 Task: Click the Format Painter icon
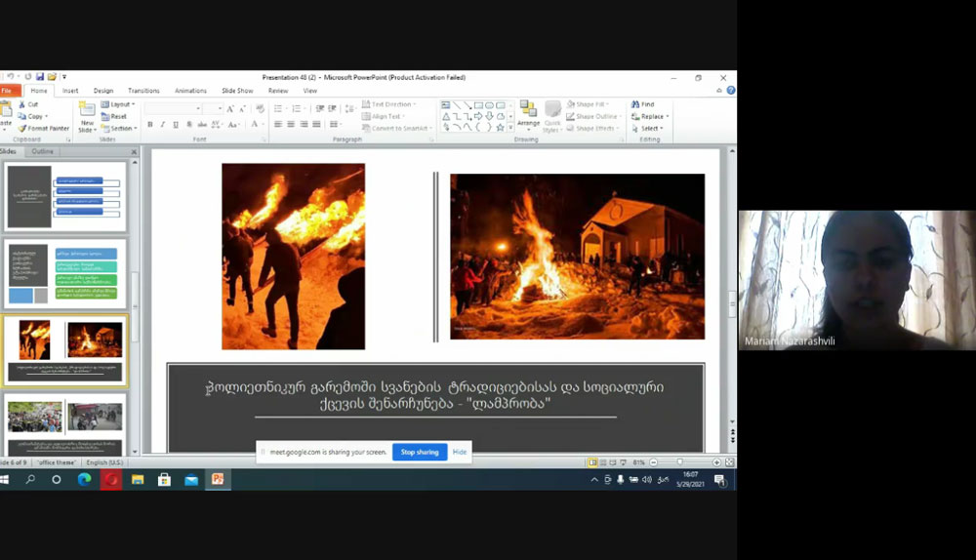point(21,128)
